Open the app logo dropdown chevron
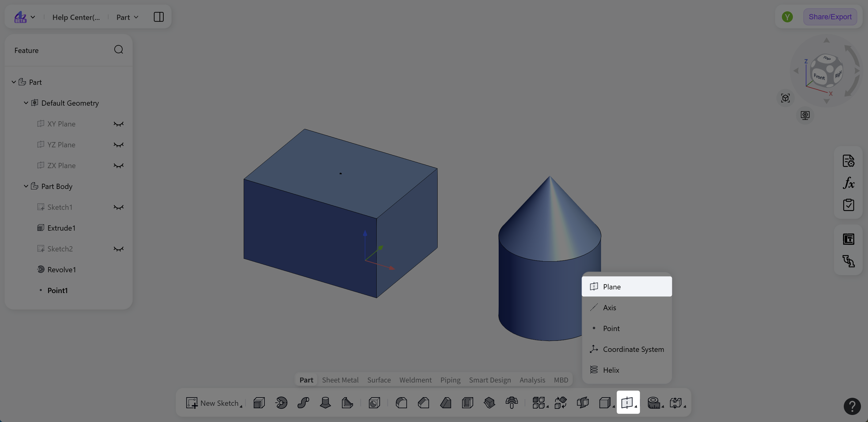Image resolution: width=868 pixels, height=422 pixels. (33, 17)
